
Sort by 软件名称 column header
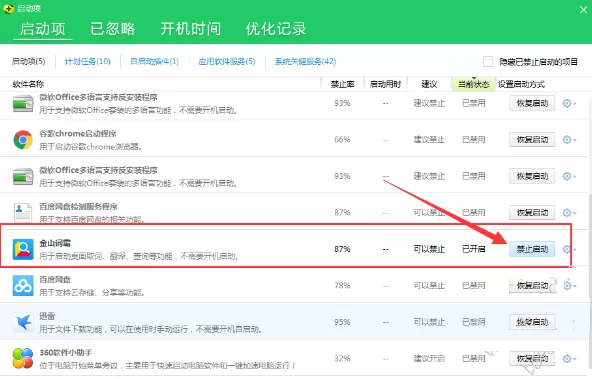point(28,84)
